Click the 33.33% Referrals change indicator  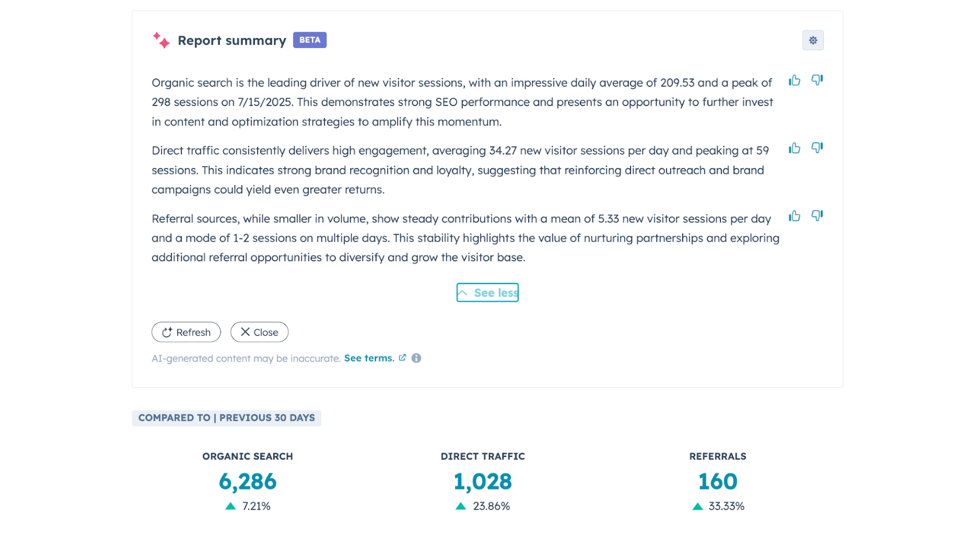pyautogui.click(x=719, y=506)
